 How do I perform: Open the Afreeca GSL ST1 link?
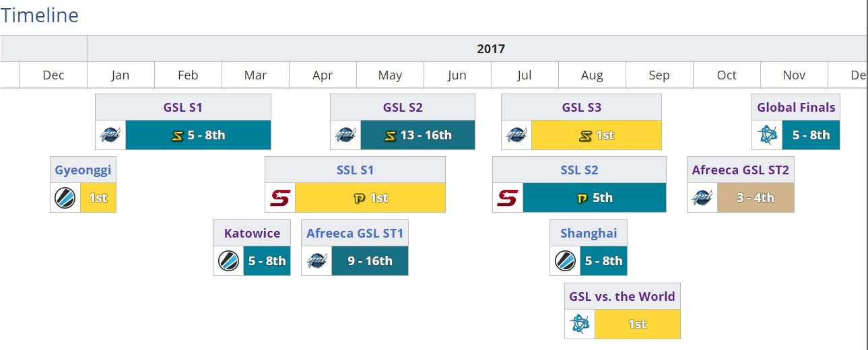tap(355, 233)
